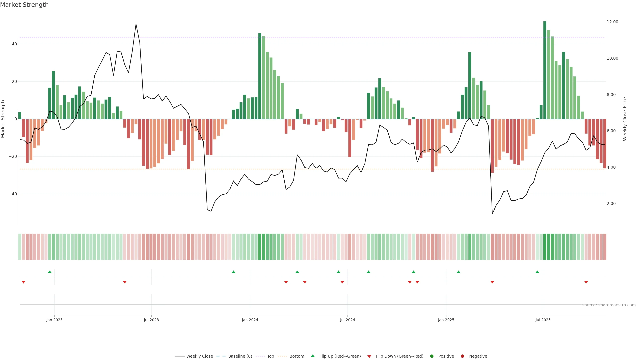Click the Market Strength chart title
The height and width of the screenshot is (362, 644).
pos(24,5)
